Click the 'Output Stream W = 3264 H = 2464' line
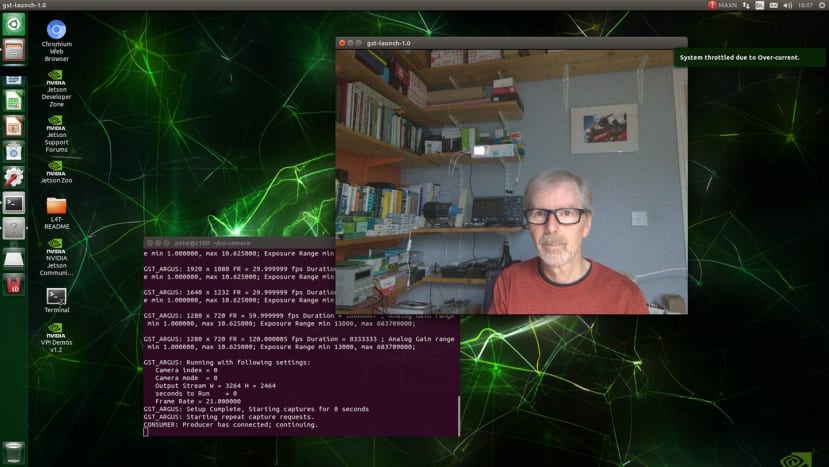This screenshot has height=467, width=829. 215,386
